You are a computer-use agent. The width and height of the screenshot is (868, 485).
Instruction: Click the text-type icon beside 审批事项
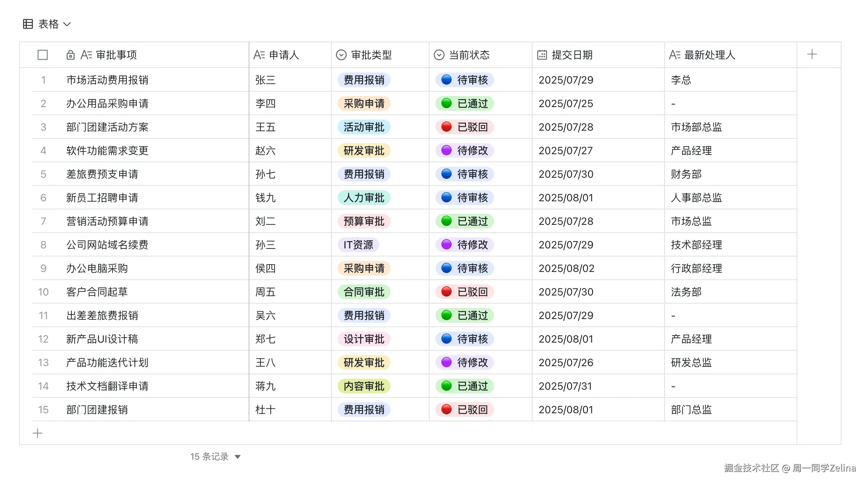coord(86,55)
